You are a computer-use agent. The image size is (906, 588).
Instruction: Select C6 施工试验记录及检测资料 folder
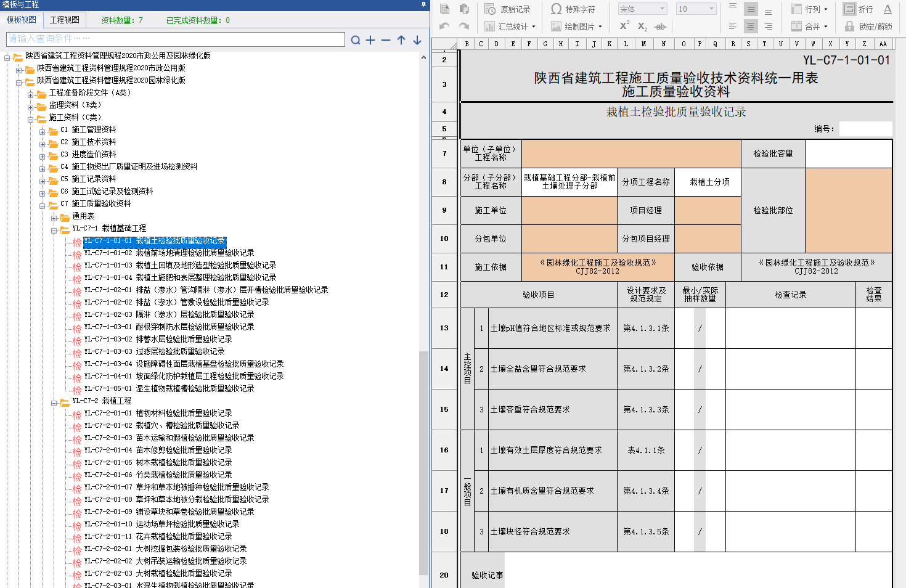[x=107, y=191]
